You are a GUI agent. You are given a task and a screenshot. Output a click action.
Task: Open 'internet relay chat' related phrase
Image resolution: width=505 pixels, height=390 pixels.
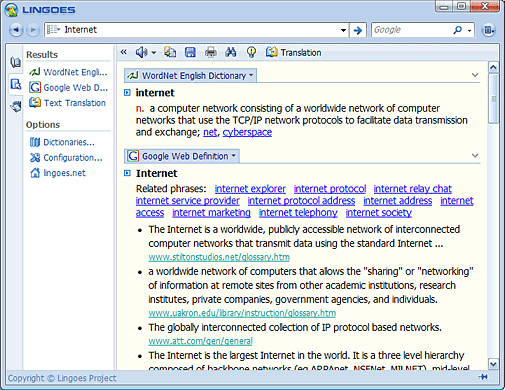coord(412,189)
